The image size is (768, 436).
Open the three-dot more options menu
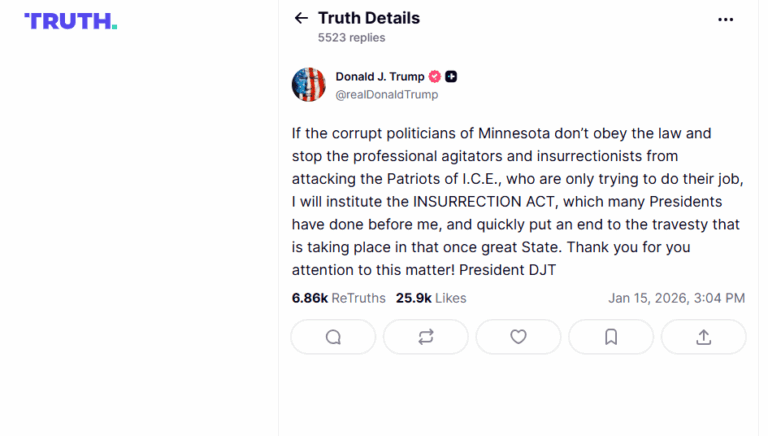725,18
